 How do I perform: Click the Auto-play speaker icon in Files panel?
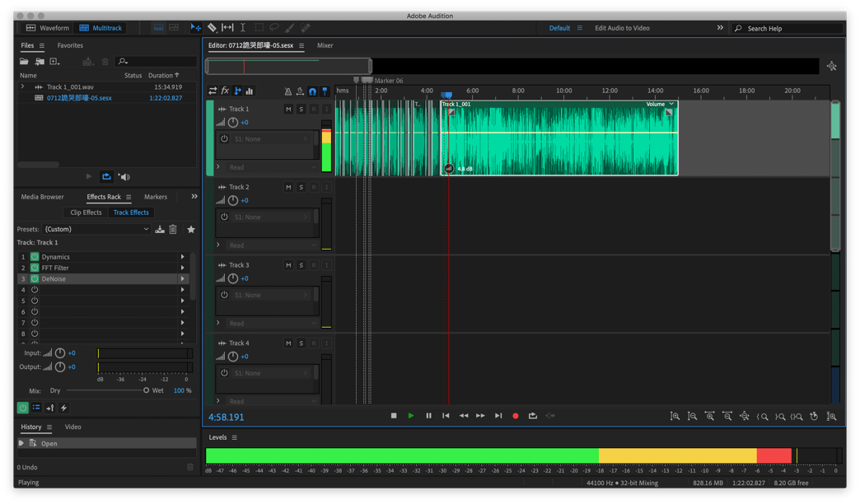click(124, 176)
